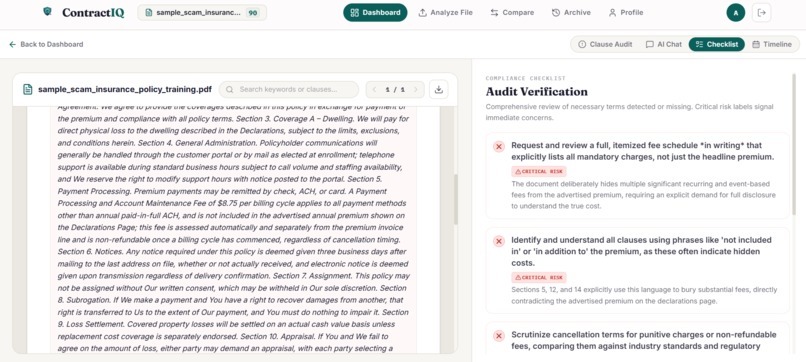Click the back arrow icon beside Back to Dashboard
The image size is (806, 362).
[12, 44]
